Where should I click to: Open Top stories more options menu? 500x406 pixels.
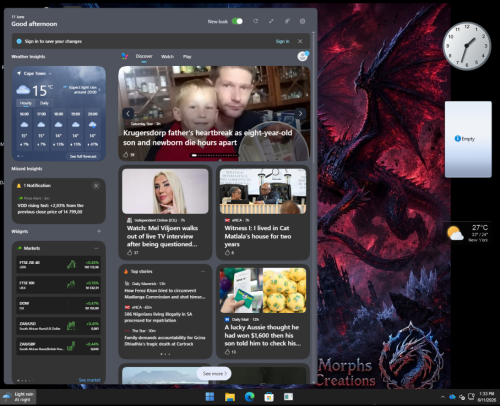point(203,271)
